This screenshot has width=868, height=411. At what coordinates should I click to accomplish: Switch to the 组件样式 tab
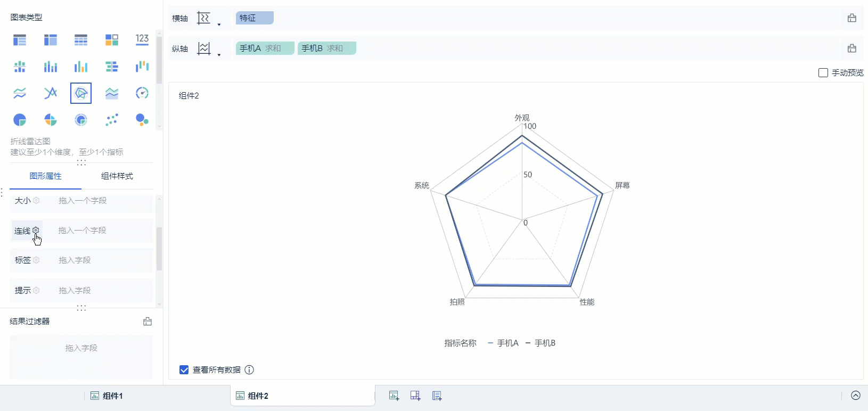coord(117,176)
